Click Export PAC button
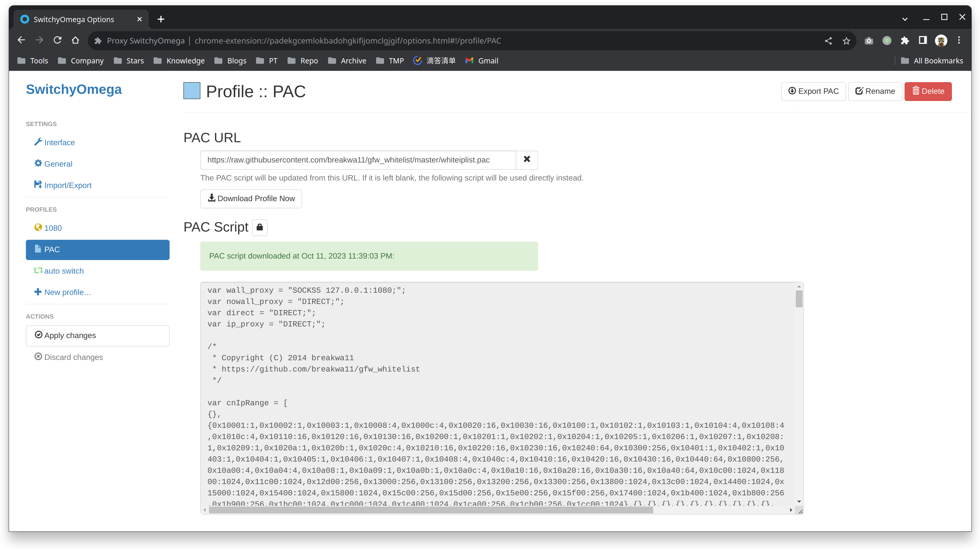The width and height of the screenshot is (980, 549). coord(813,91)
